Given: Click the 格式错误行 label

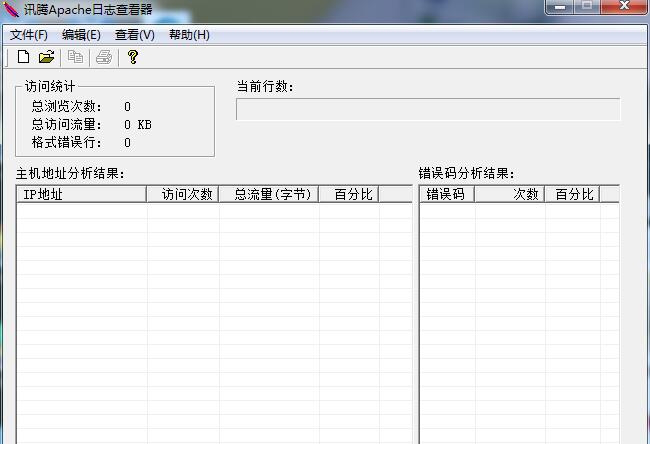Looking at the screenshot, I should click(66, 143).
